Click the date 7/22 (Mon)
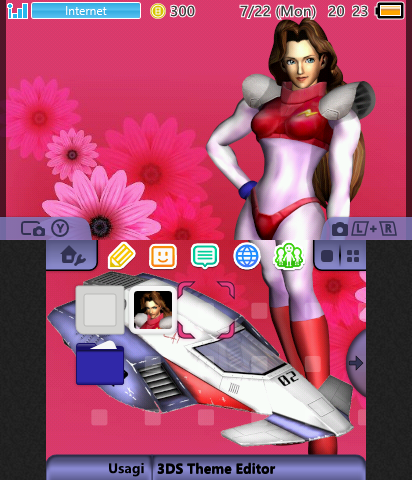The width and height of the screenshot is (412, 480). 278,12
